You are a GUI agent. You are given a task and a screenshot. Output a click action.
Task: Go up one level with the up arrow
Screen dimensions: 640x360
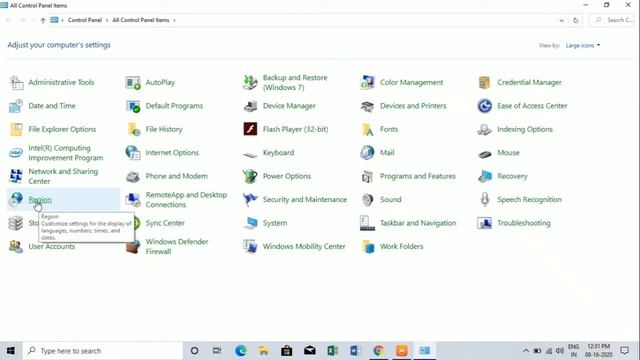click(x=42, y=20)
